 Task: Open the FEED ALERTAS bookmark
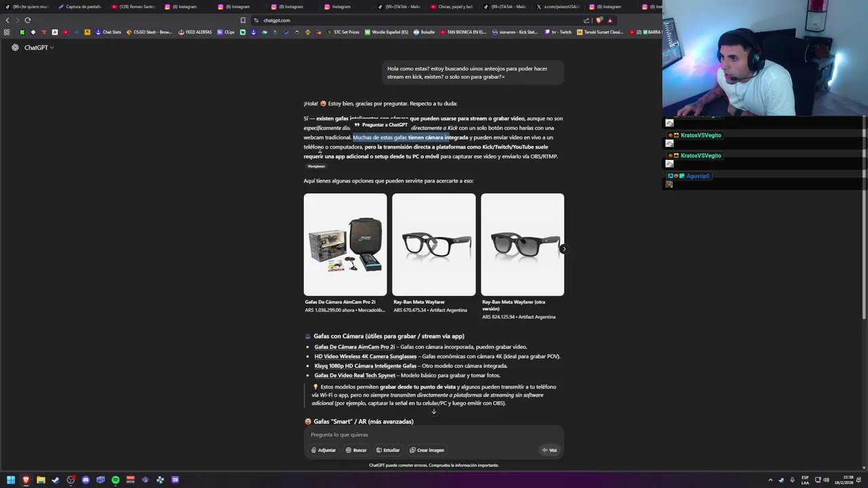195,32
